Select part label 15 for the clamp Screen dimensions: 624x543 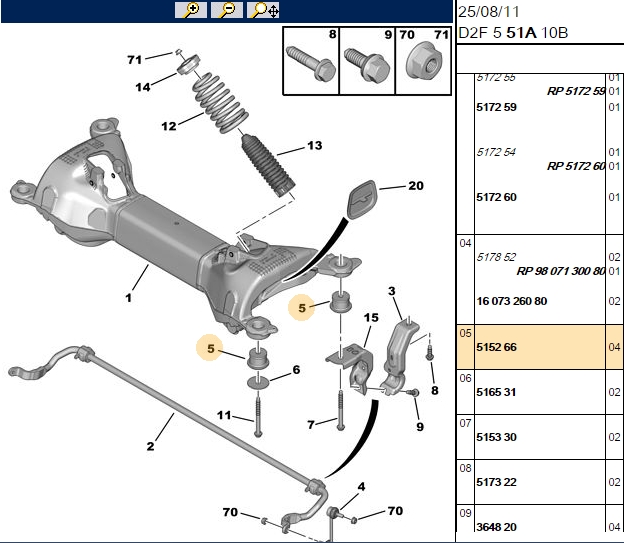point(371,317)
